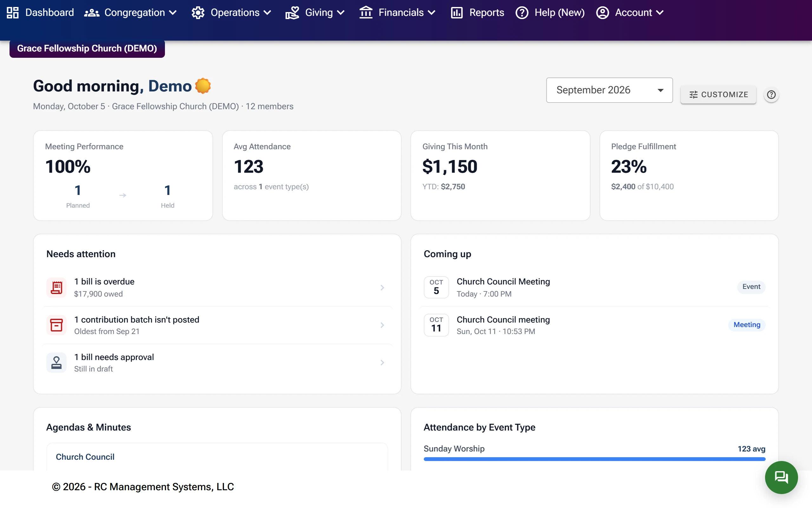Viewport: 812px width, 508px height.
Task: Click the "123 avg" attendance value
Action: (x=751, y=449)
